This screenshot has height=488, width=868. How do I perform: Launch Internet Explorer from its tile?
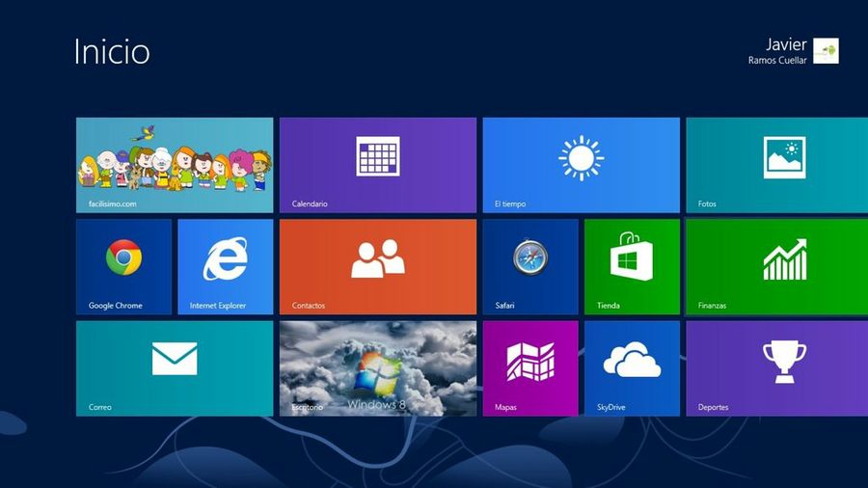225,266
